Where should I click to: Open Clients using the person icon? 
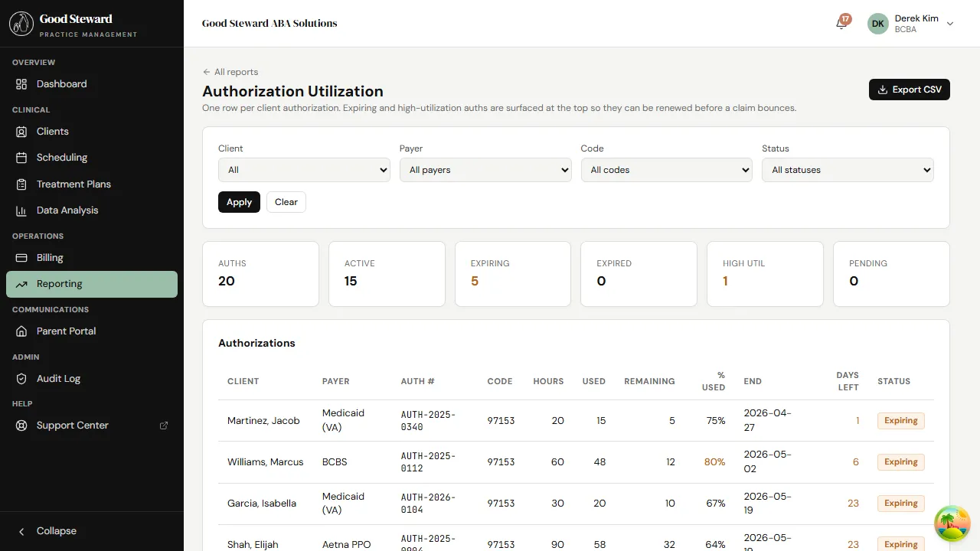tap(21, 131)
